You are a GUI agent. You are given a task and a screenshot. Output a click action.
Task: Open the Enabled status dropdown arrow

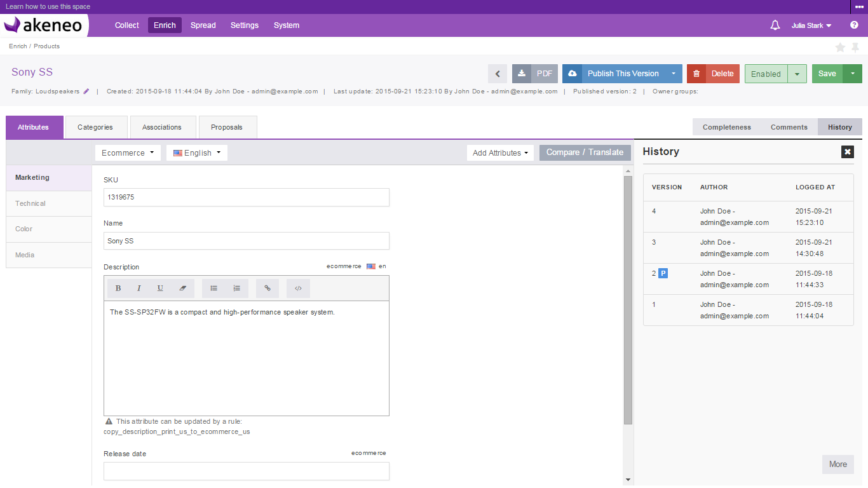[797, 74]
